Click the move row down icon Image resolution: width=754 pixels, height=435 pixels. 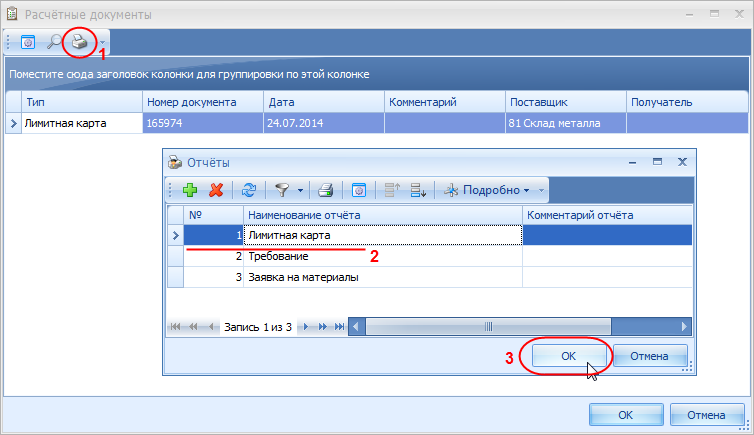tap(418, 190)
